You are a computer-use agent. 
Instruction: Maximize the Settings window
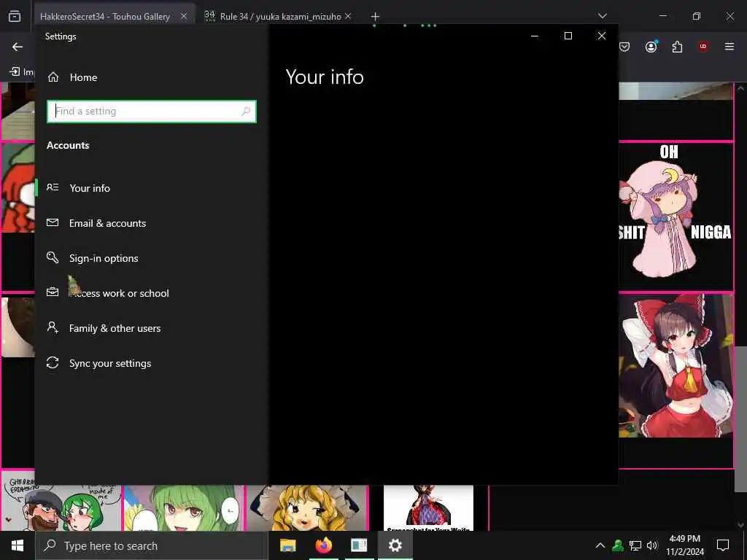click(568, 36)
